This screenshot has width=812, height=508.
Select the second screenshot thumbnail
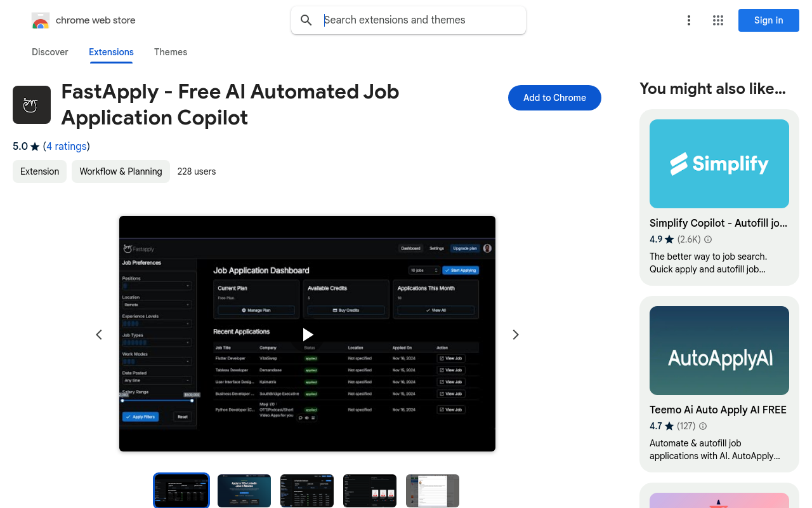click(x=244, y=490)
